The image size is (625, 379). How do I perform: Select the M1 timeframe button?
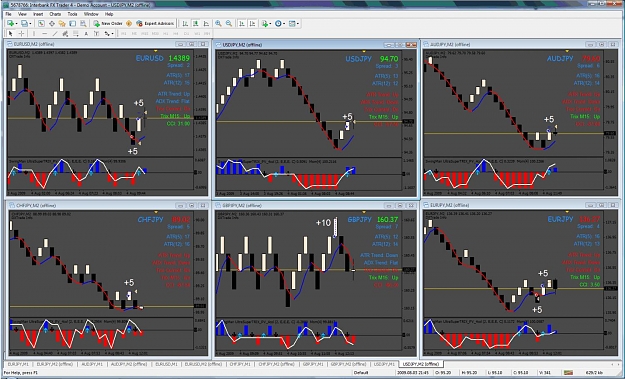click(124, 33)
